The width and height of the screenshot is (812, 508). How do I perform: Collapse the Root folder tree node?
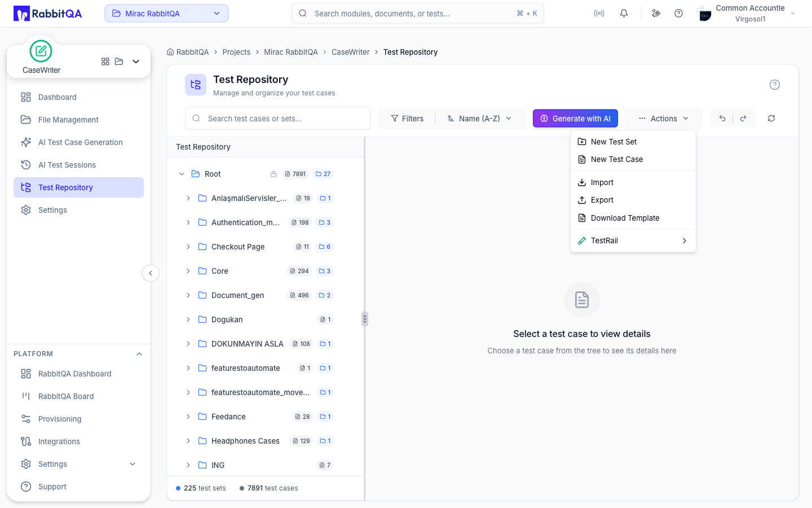182,174
